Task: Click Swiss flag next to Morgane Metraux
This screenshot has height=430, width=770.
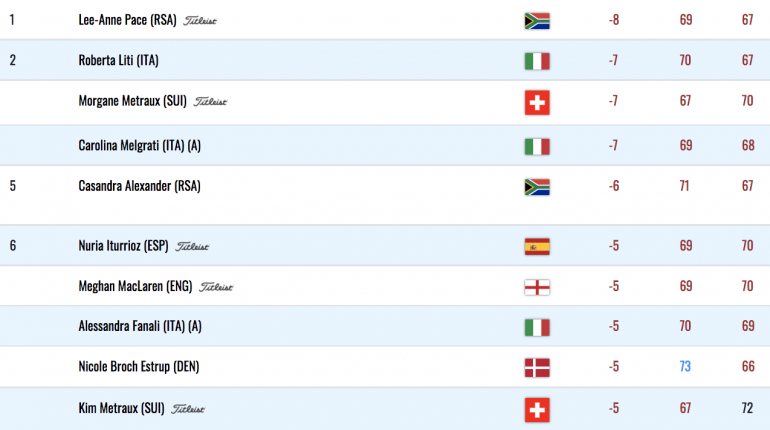Action: tap(537, 102)
